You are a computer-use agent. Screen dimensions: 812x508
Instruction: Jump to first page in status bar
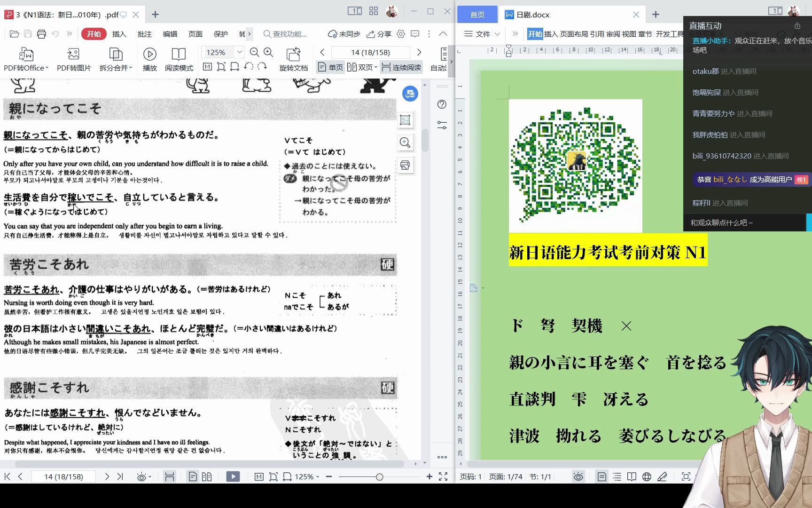(x=7, y=476)
